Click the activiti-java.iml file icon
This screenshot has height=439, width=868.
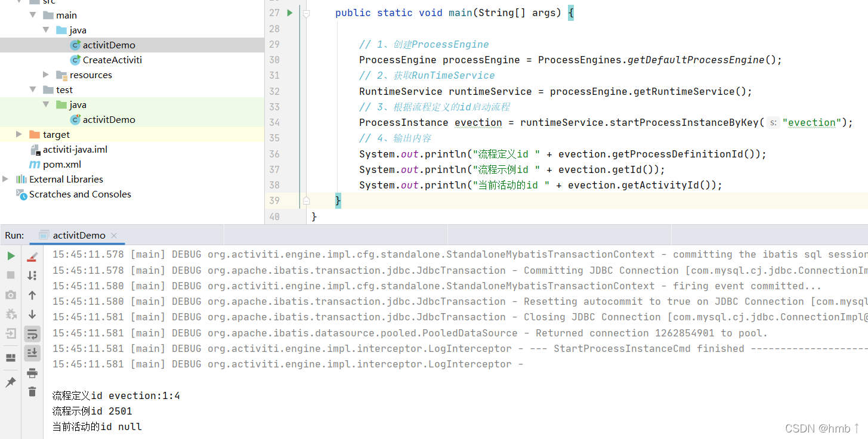point(35,150)
